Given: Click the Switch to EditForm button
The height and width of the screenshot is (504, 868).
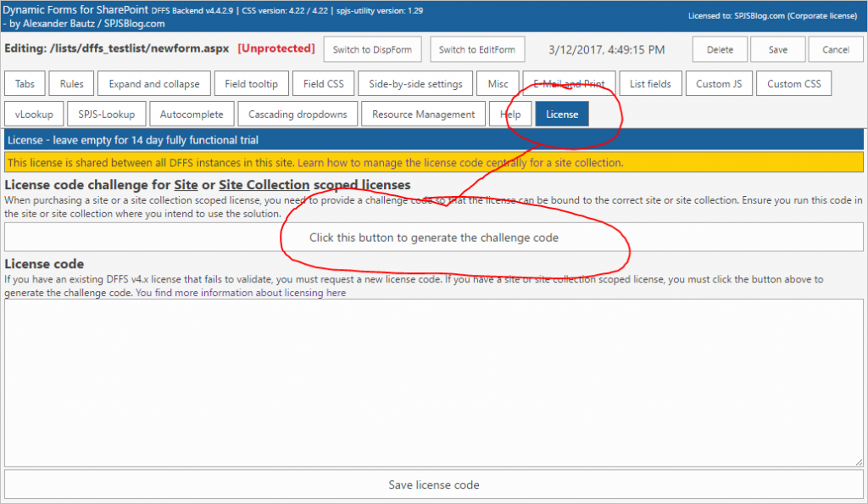Looking at the screenshot, I should [476, 49].
